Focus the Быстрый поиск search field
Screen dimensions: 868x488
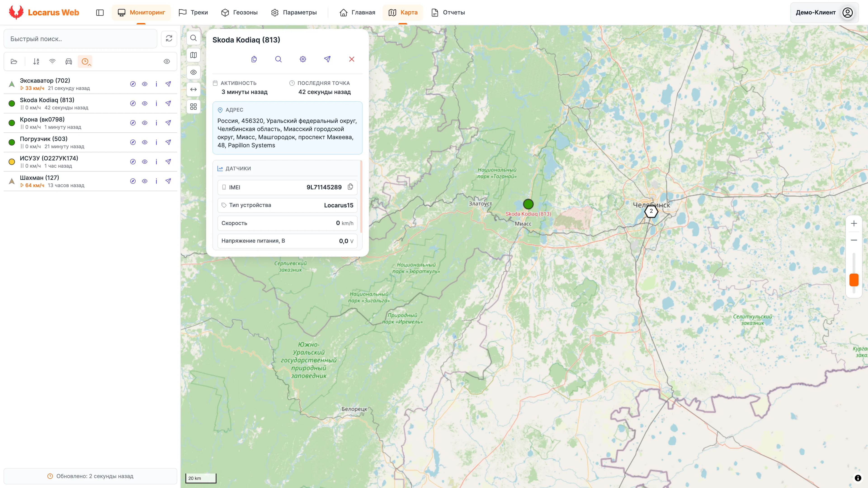coord(80,39)
